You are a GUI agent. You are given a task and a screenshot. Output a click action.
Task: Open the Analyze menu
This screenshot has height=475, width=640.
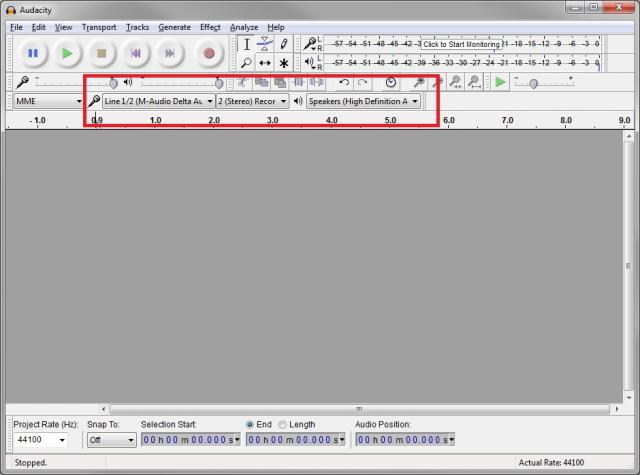click(244, 27)
